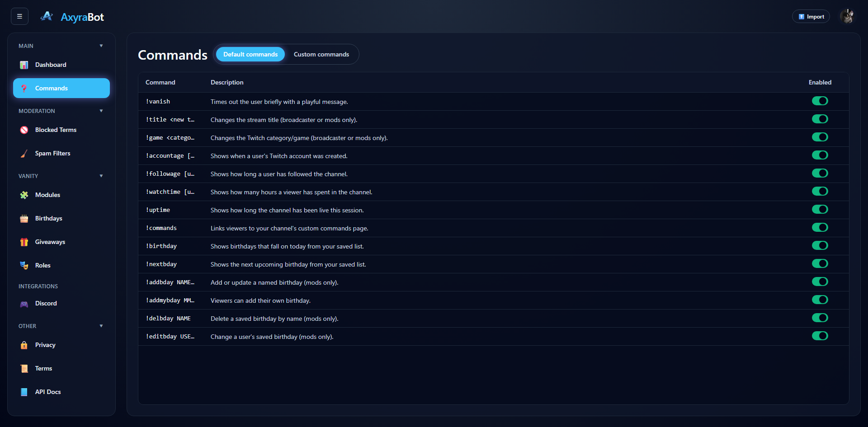Click the Giveaways gift box icon

point(24,242)
